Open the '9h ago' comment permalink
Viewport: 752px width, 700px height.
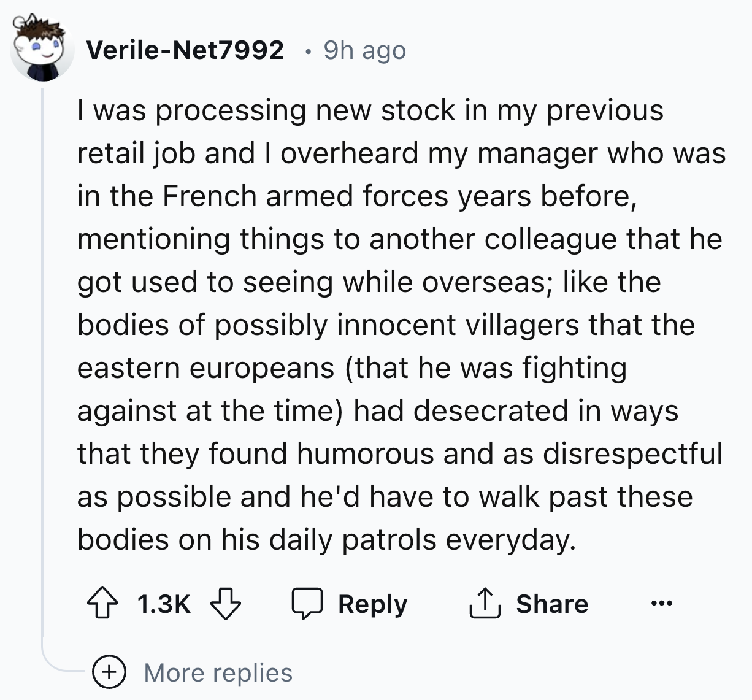[364, 50]
